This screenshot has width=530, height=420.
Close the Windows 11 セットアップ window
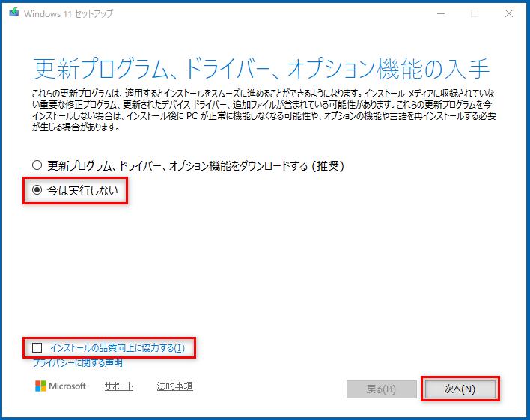[x=509, y=14]
